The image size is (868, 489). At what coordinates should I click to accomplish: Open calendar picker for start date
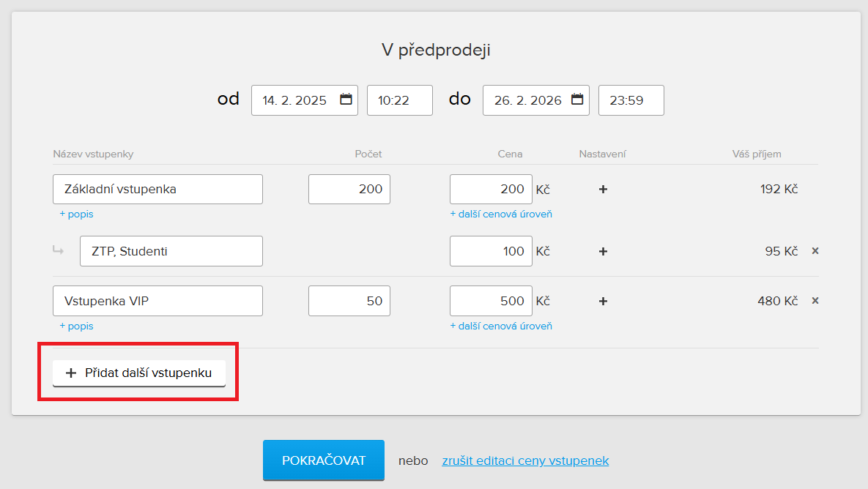point(346,100)
